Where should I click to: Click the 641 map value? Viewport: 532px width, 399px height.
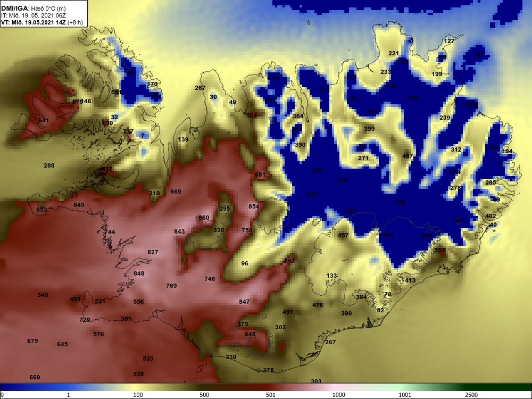[44, 120]
